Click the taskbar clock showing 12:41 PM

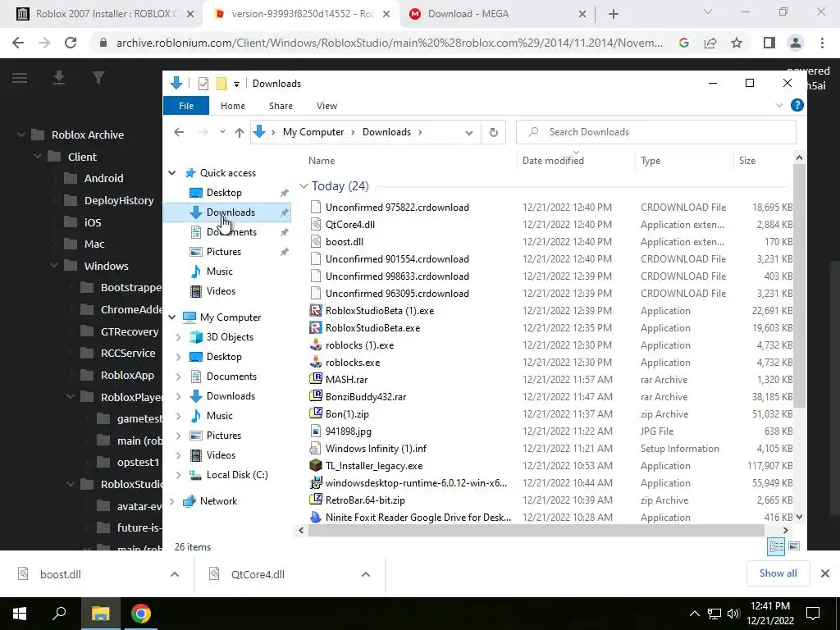click(771, 614)
